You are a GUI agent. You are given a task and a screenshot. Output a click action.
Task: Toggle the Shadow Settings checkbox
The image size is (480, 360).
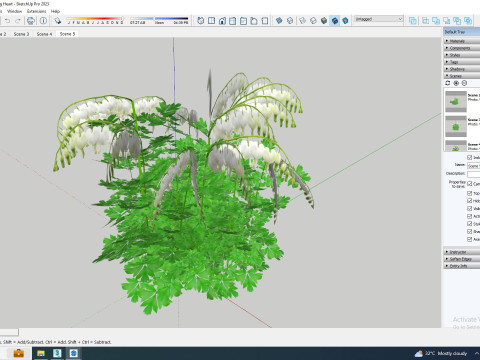tap(470, 231)
